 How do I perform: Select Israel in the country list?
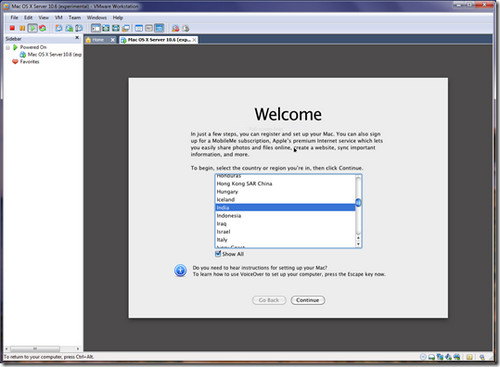click(x=285, y=232)
